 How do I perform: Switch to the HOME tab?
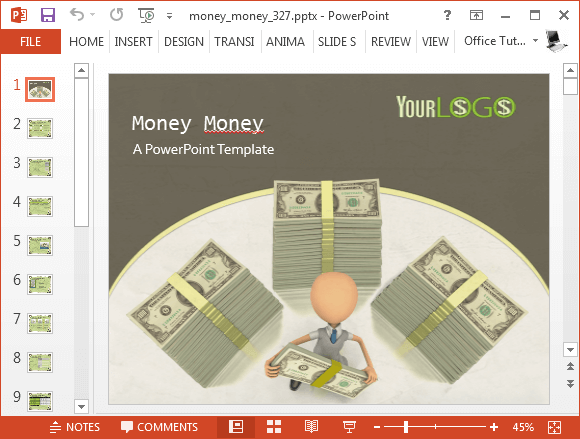[86, 41]
